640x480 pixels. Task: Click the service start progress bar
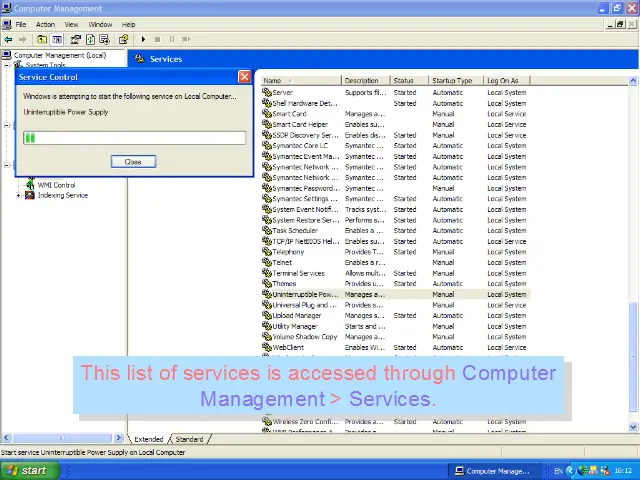[x=135, y=138]
